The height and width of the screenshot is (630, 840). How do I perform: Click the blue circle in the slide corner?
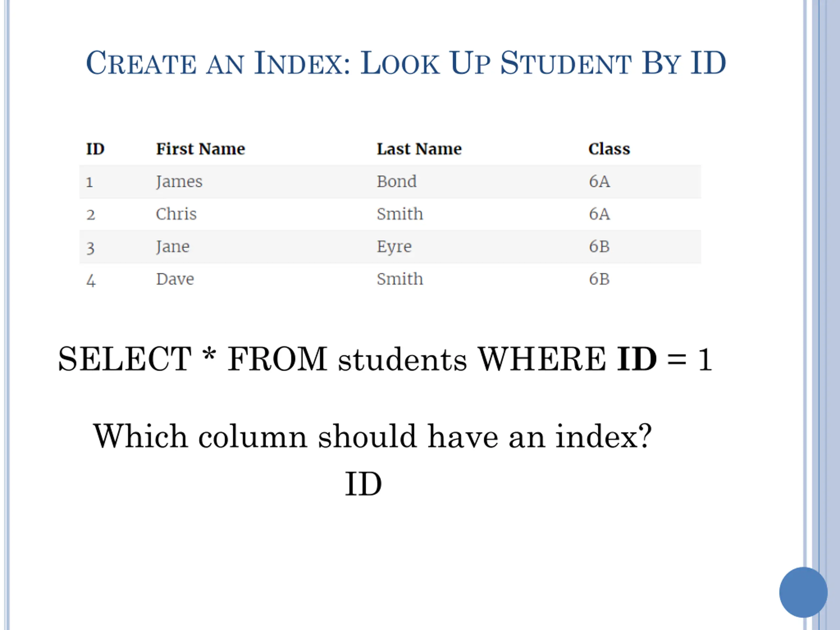[803, 592]
